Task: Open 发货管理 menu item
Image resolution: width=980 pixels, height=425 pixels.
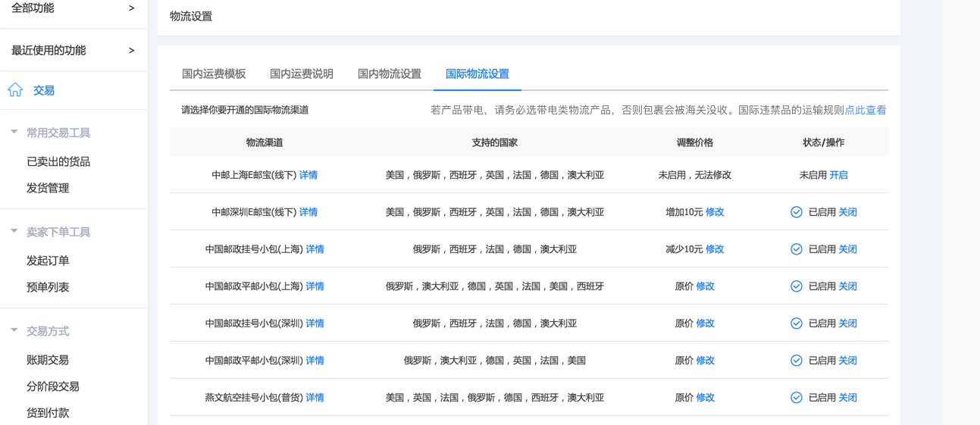Action: click(x=48, y=188)
